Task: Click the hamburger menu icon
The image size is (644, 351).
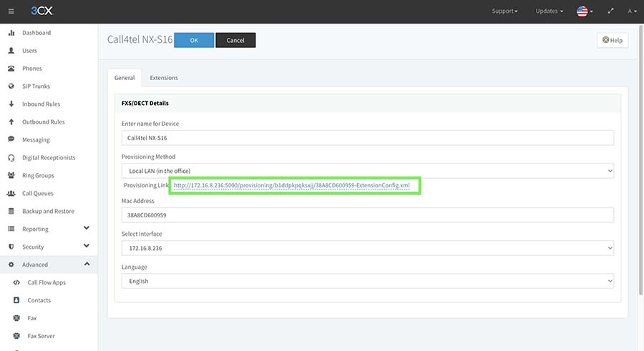Action: point(11,11)
